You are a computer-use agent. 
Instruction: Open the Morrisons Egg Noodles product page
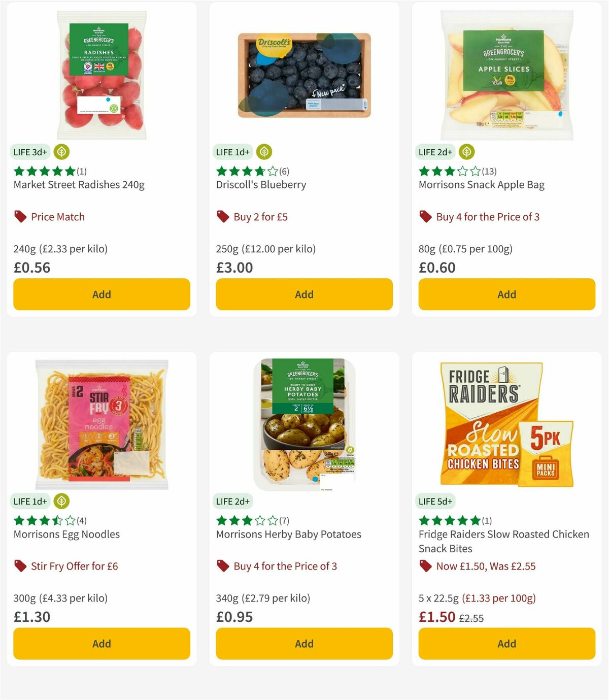point(66,534)
